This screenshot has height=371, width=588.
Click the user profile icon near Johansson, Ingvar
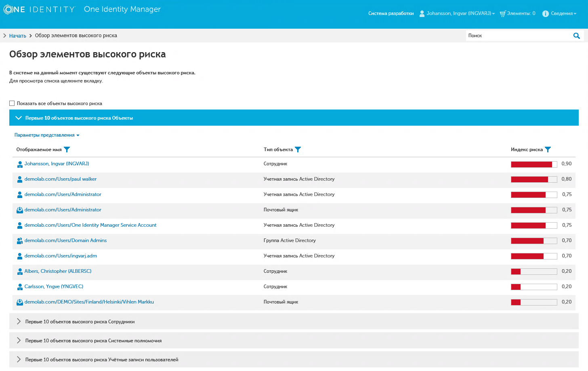422,13
